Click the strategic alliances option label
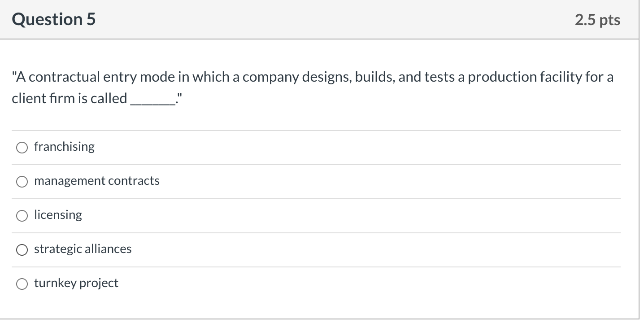This screenshot has height=332, width=644. [83, 249]
